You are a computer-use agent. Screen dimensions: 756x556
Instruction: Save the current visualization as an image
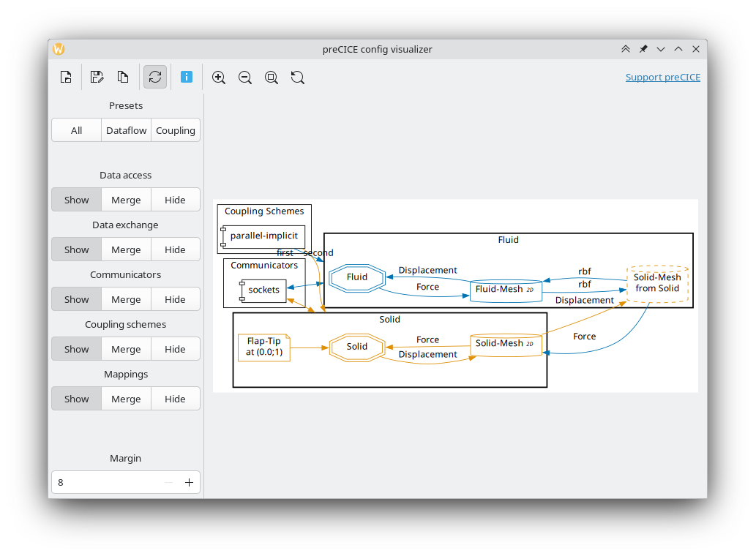(x=97, y=77)
